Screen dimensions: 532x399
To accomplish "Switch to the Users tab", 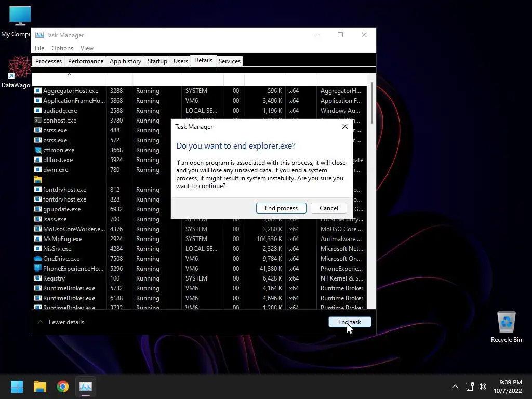I will [180, 61].
